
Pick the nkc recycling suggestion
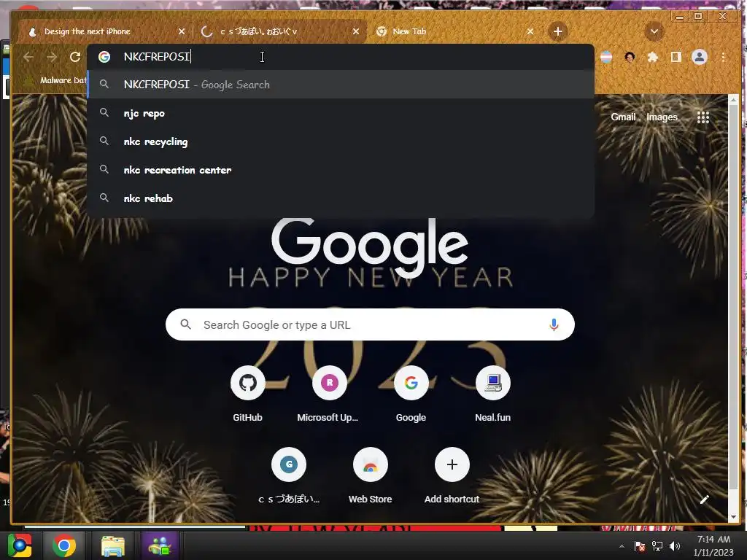click(341, 141)
